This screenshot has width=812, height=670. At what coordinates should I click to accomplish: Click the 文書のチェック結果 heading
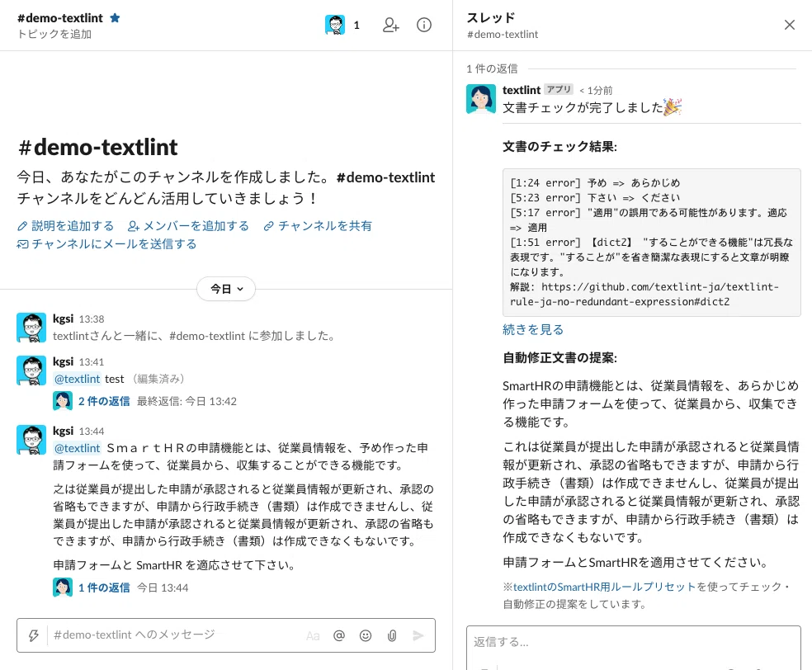pyautogui.click(x=559, y=147)
